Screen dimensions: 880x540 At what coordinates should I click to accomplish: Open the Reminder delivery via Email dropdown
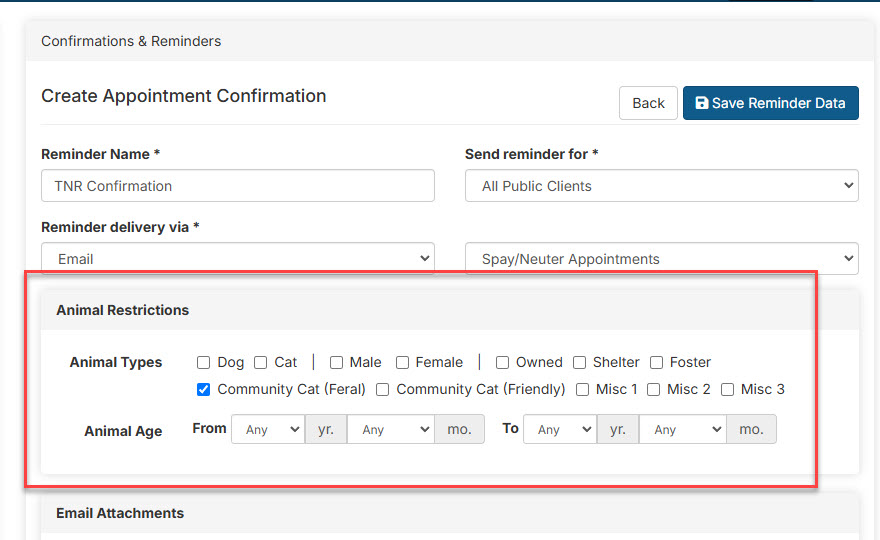(238, 259)
